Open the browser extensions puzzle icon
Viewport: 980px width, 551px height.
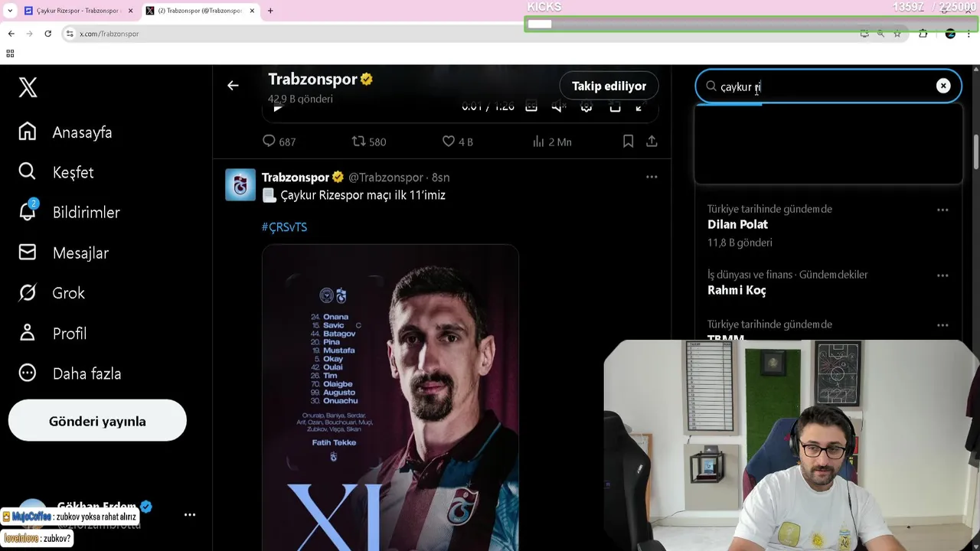pos(923,34)
